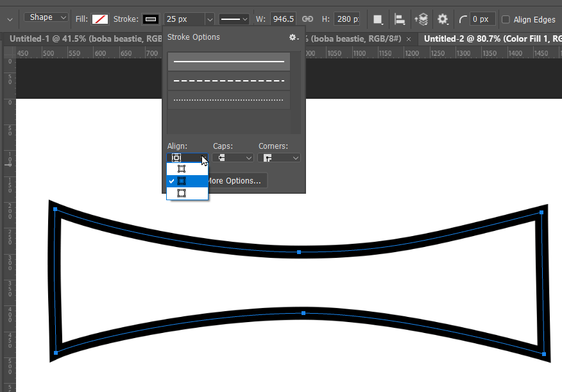The width and height of the screenshot is (562, 392).
Task: Open the Corners dropdown
Action: [x=278, y=157]
